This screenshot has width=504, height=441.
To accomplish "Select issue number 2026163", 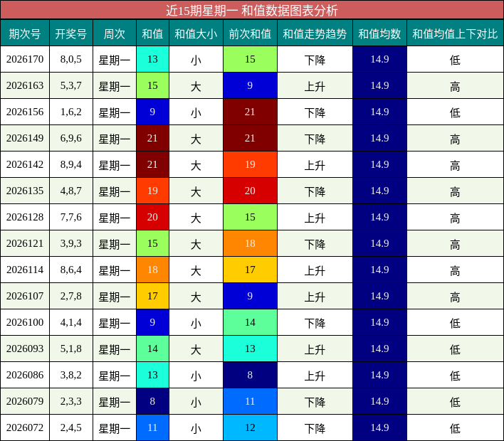I will [x=25, y=85].
